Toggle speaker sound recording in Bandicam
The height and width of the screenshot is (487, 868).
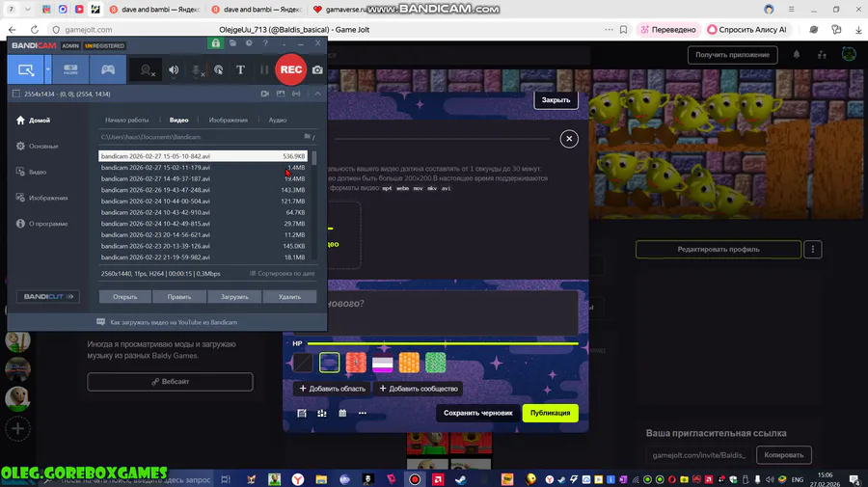coord(174,69)
